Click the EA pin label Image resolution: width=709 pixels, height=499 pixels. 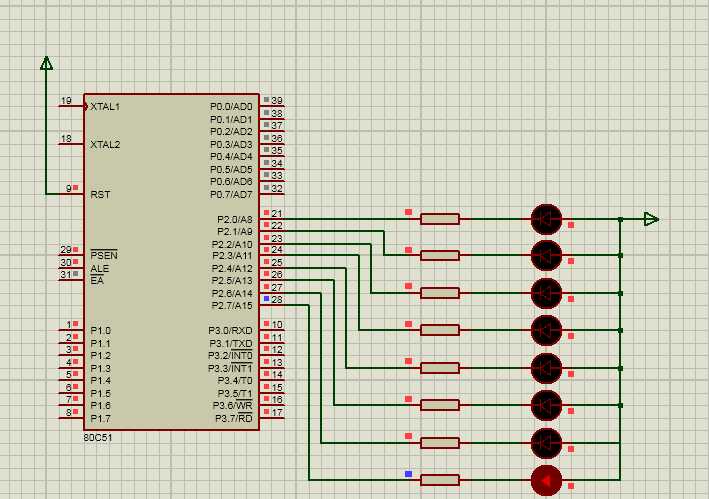(97, 281)
